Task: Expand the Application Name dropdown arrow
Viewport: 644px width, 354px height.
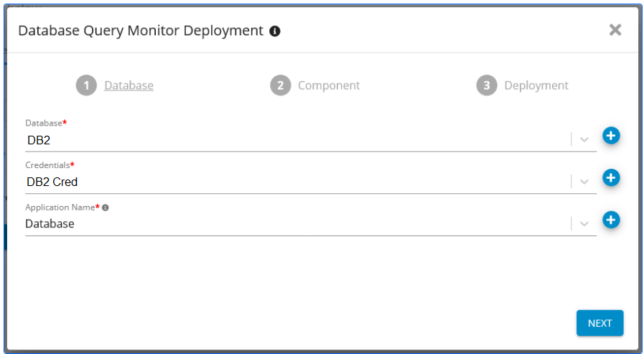Action: [x=584, y=223]
